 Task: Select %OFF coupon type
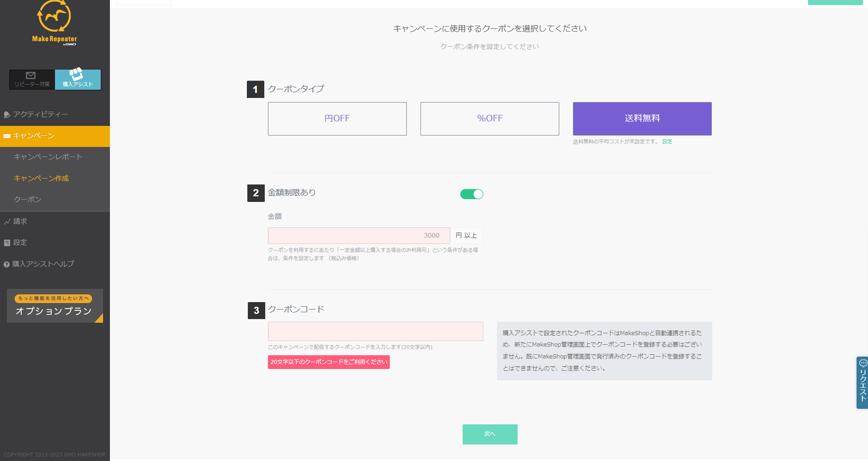490,119
